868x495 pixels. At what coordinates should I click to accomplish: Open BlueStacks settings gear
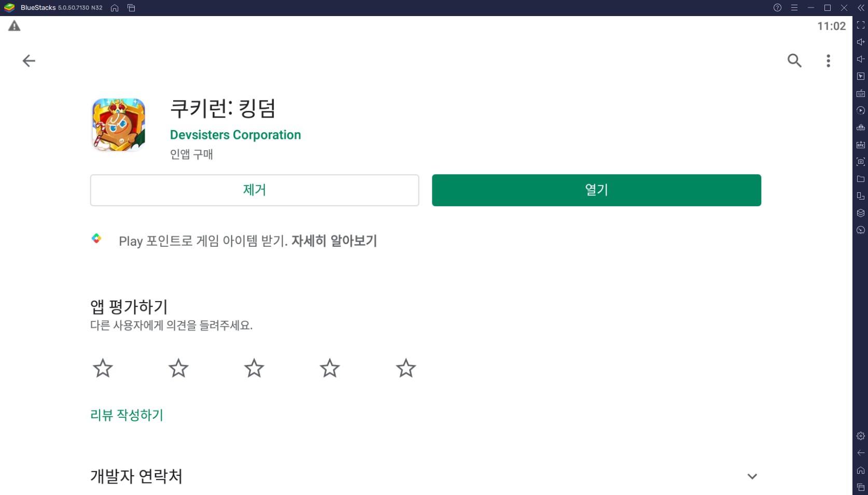pos(861,436)
